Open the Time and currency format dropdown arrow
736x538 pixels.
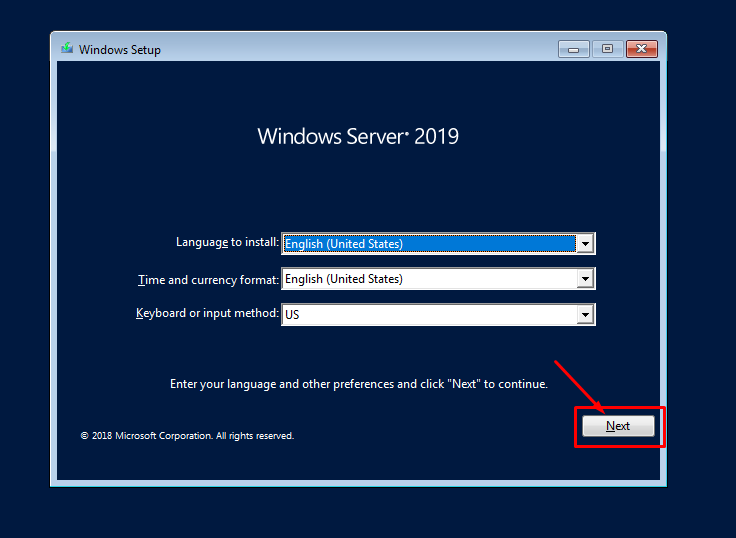[x=585, y=279]
